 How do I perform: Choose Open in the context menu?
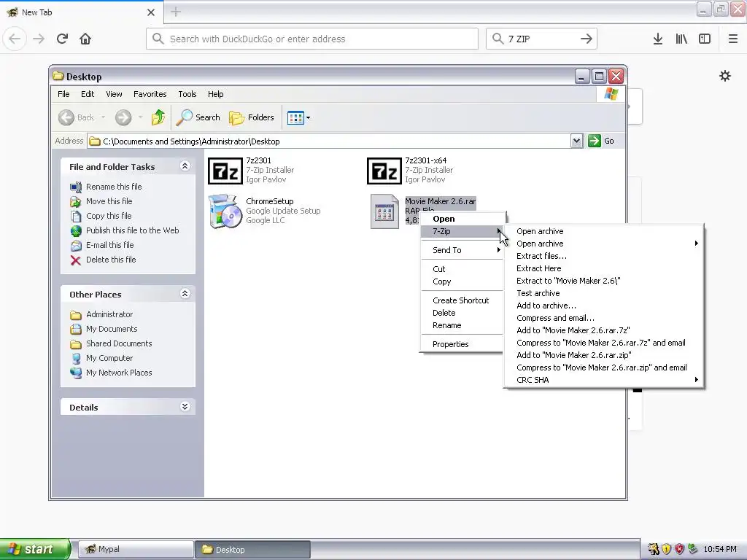click(x=462, y=219)
